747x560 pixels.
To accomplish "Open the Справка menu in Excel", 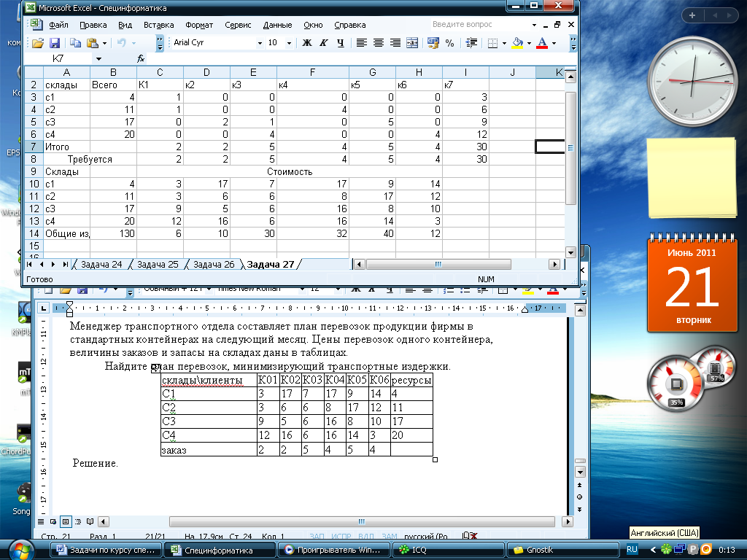I will point(349,25).
